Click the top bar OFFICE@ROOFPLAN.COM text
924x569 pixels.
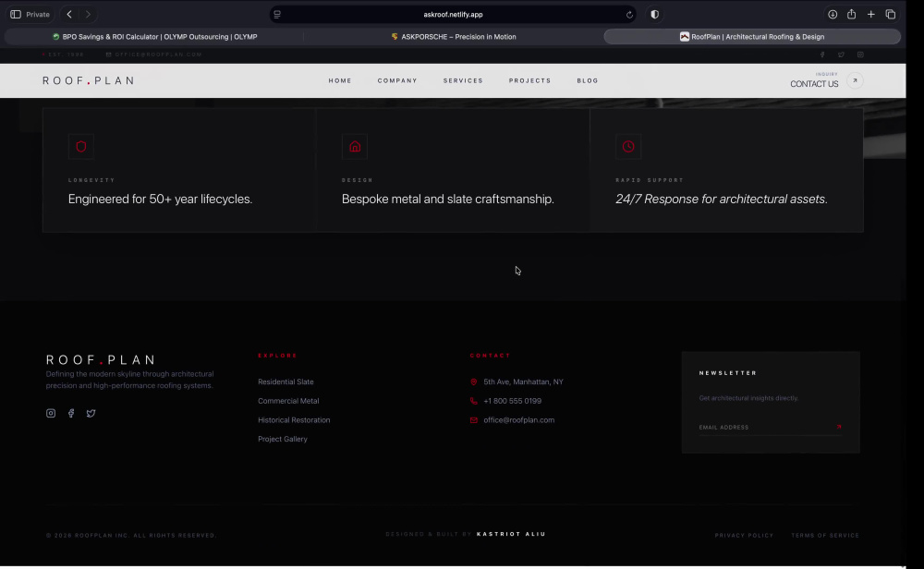point(159,54)
